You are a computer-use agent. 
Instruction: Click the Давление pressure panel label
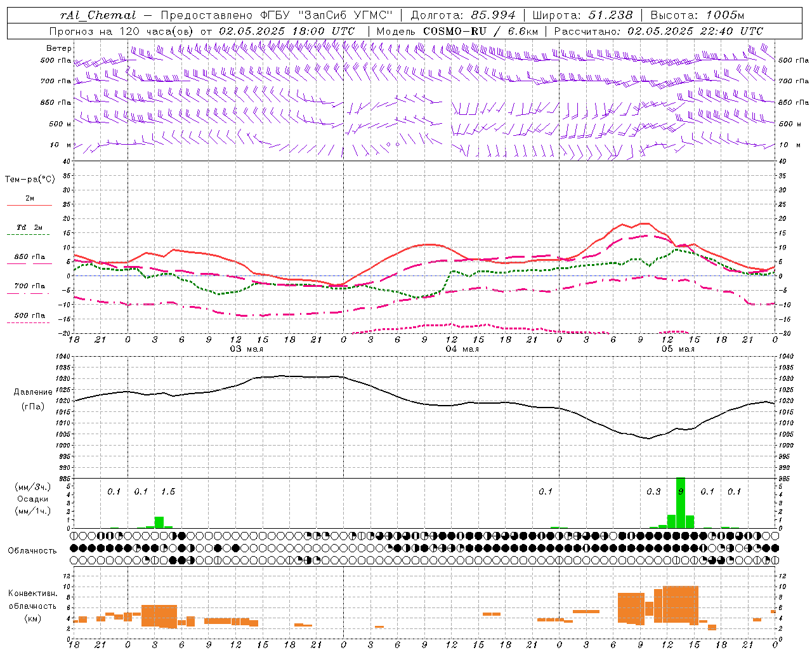point(33,392)
